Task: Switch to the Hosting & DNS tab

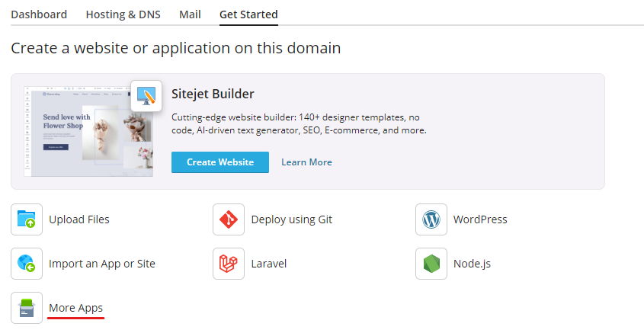Action: [123, 14]
